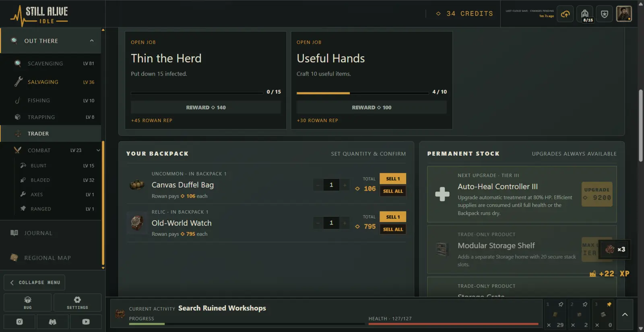Sell 1 Old-World Watch
The image size is (644, 332).
[393, 217]
